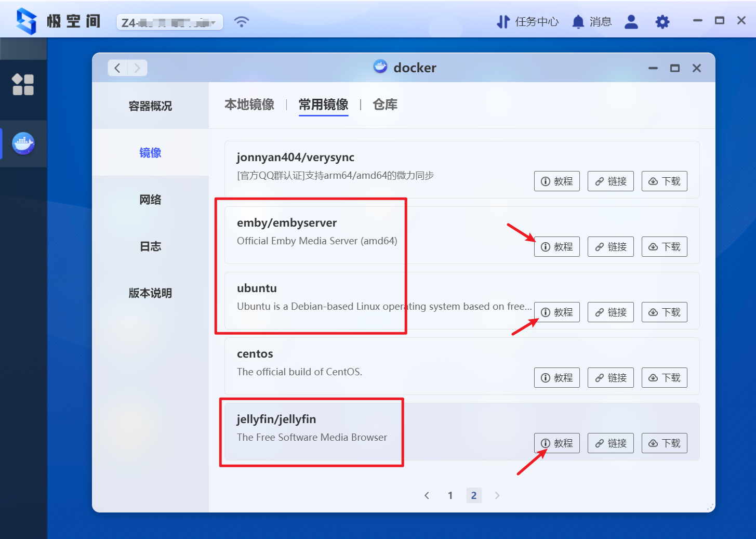Click the Docker whale icon in window title

coord(380,67)
